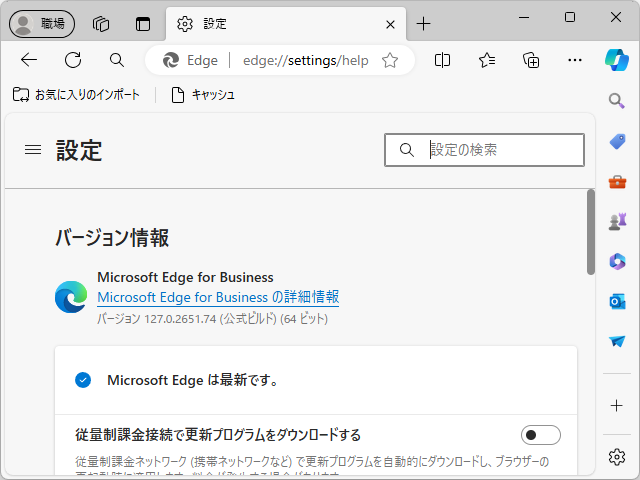Click the version text 127.0.2651.74
Screen dimensions: 640x480
click(x=180, y=319)
